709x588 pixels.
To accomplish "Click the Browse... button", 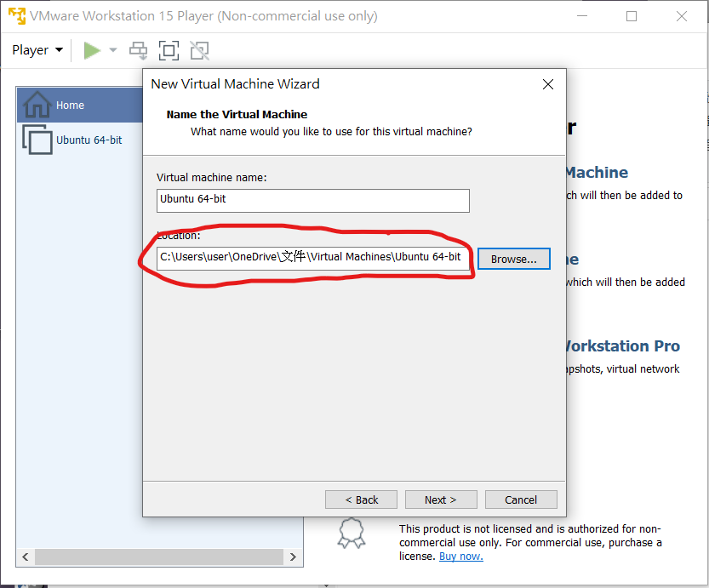I will [514, 259].
